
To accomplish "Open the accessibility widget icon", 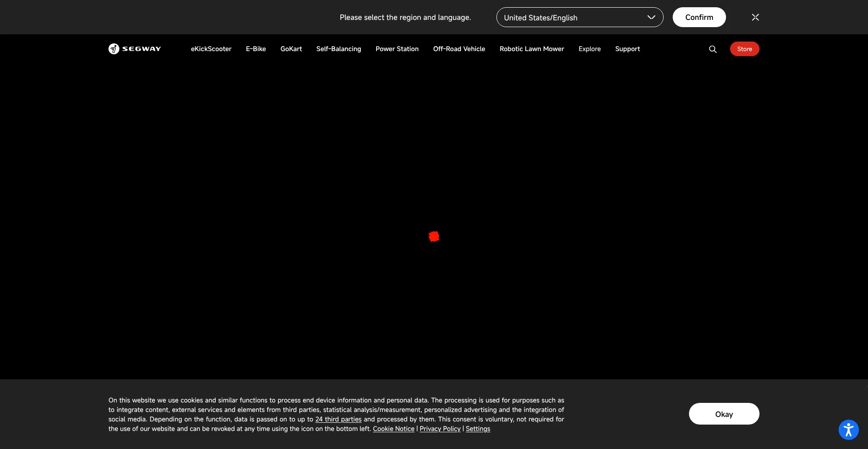I will point(848,430).
